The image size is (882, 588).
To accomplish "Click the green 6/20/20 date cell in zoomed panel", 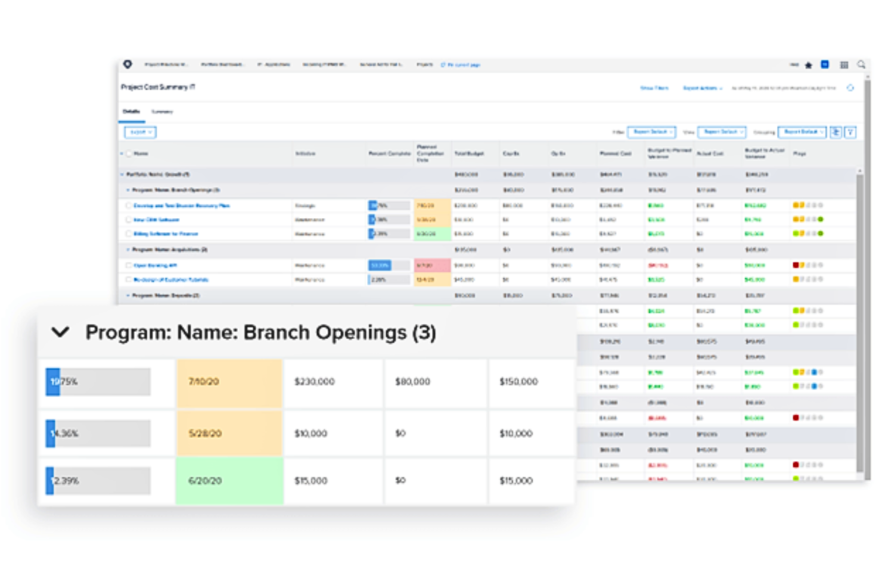I will coord(229,481).
